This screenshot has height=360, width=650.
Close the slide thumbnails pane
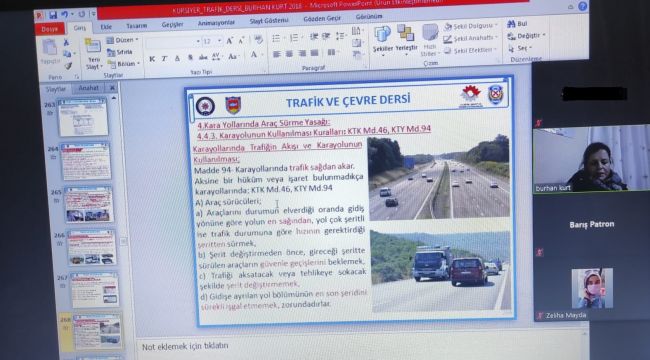point(112,88)
